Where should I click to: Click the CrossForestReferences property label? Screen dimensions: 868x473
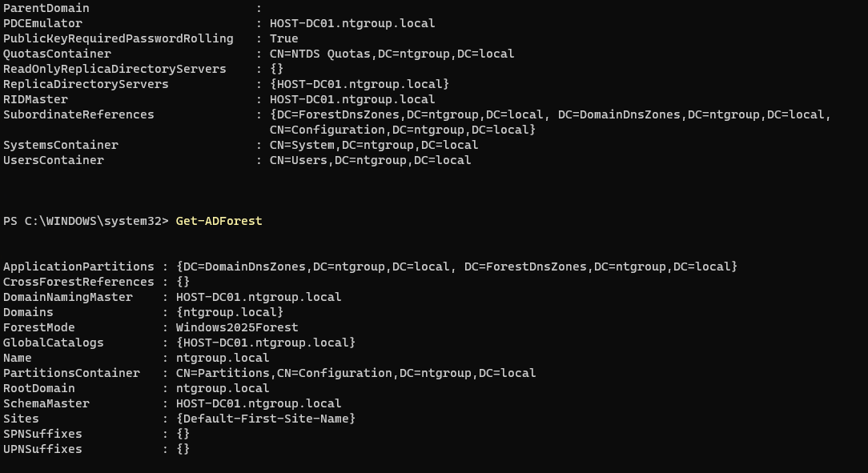point(78,282)
